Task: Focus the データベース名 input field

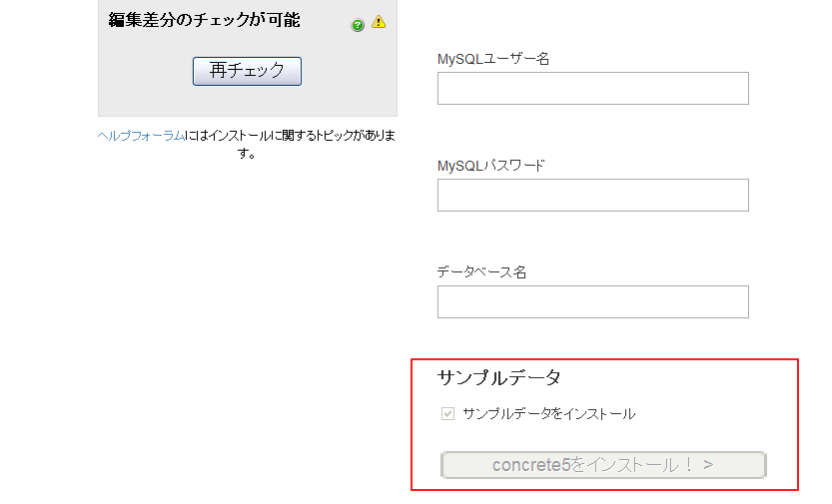Action: point(592,302)
